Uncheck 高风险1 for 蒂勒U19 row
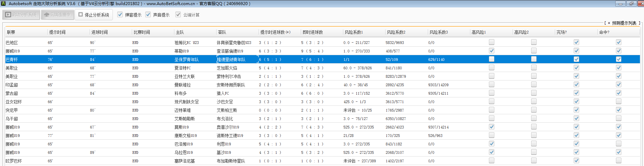Screen dimensions: 644x166 [492, 51]
